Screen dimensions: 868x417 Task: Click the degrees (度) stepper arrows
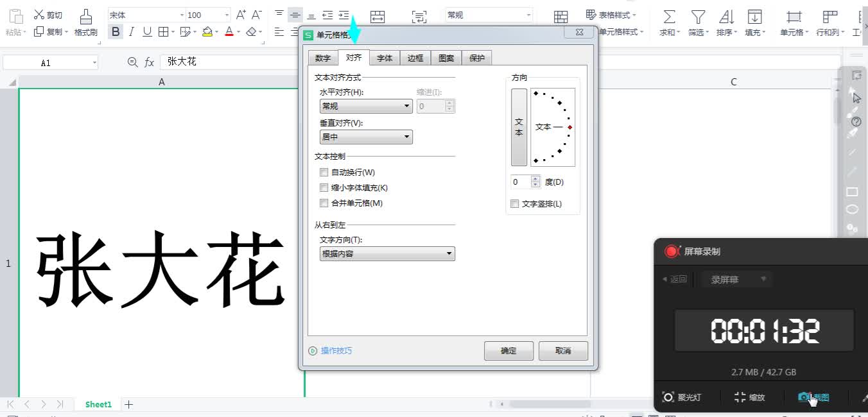(x=536, y=182)
